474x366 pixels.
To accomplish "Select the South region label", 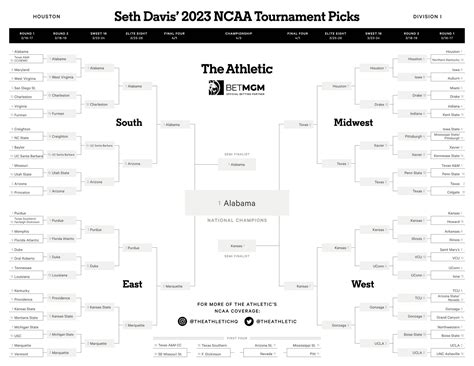I will click(129, 122).
